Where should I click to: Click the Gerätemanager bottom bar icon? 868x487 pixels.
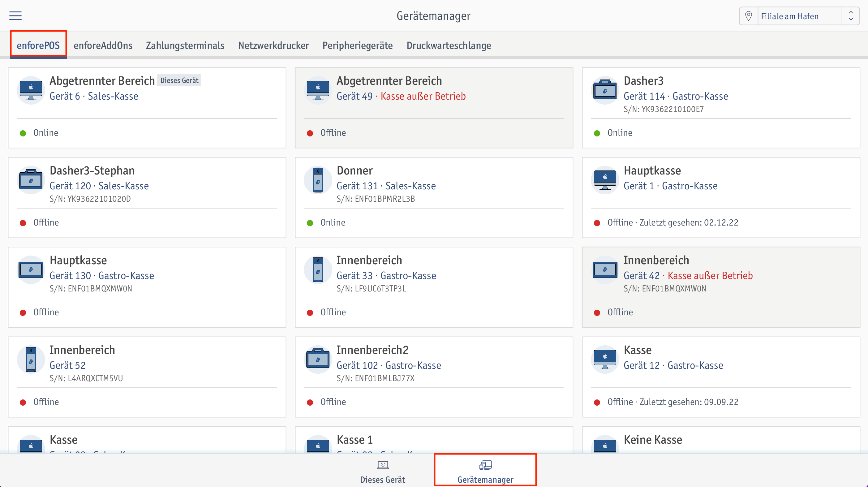pos(485,465)
